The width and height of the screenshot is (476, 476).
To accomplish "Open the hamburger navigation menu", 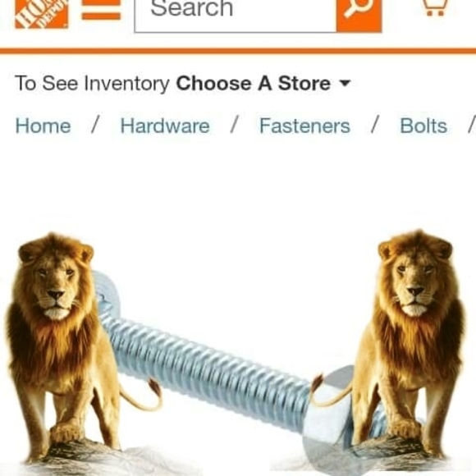I will pos(101,10).
